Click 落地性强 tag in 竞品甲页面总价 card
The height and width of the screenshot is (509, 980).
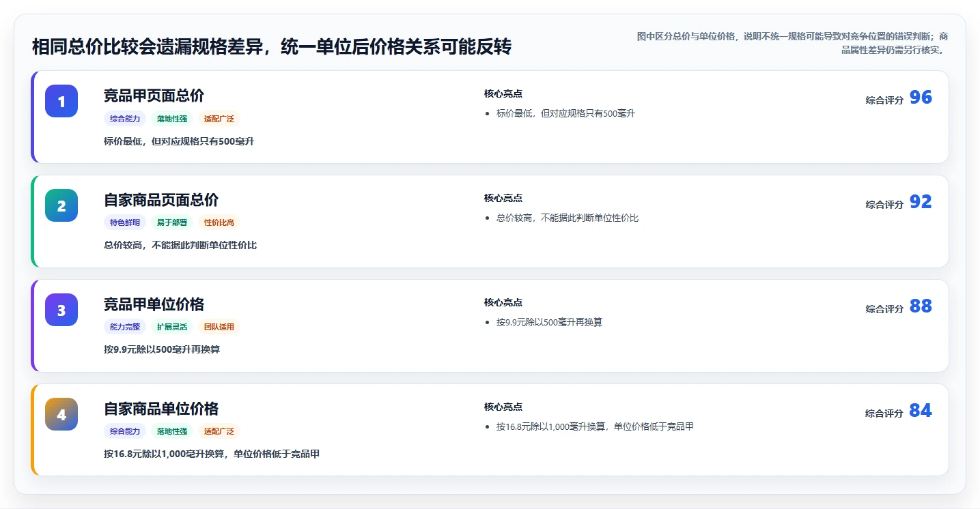pyautogui.click(x=172, y=119)
